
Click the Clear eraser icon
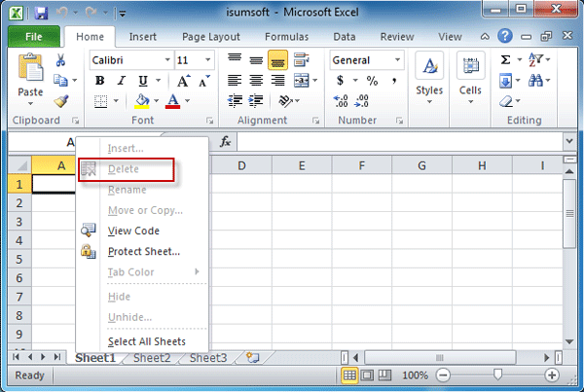[506, 101]
